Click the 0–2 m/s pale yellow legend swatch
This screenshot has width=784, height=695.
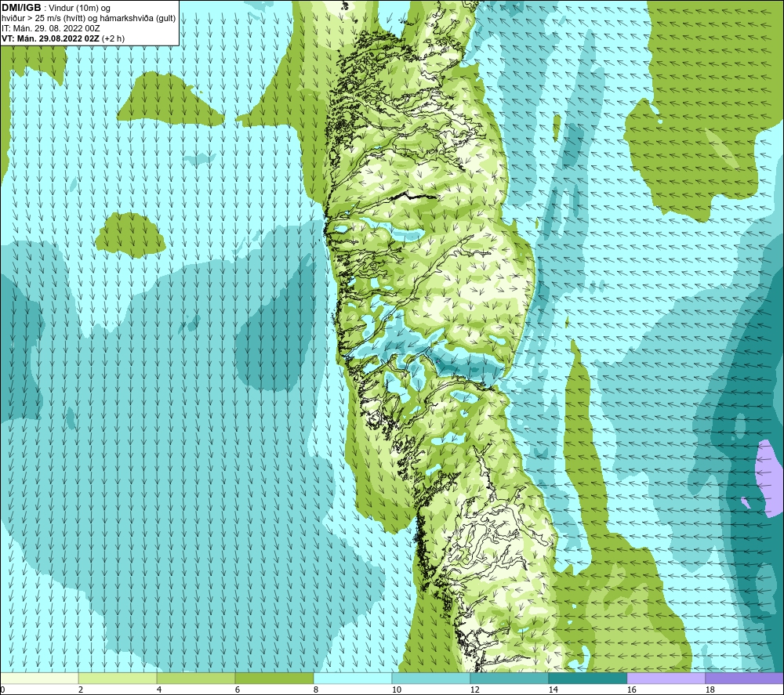click(39, 678)
